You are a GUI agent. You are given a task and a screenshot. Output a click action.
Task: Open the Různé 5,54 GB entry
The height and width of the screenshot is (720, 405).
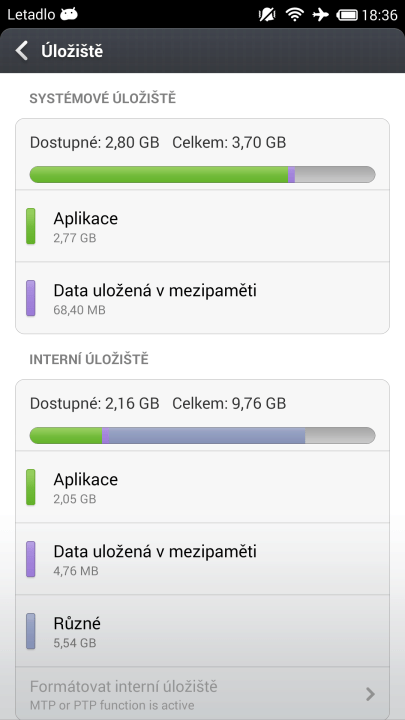point(202,631)
